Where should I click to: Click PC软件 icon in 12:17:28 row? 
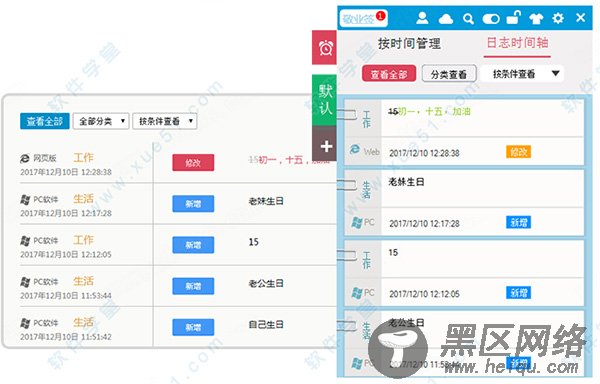(x=25, y=199)
